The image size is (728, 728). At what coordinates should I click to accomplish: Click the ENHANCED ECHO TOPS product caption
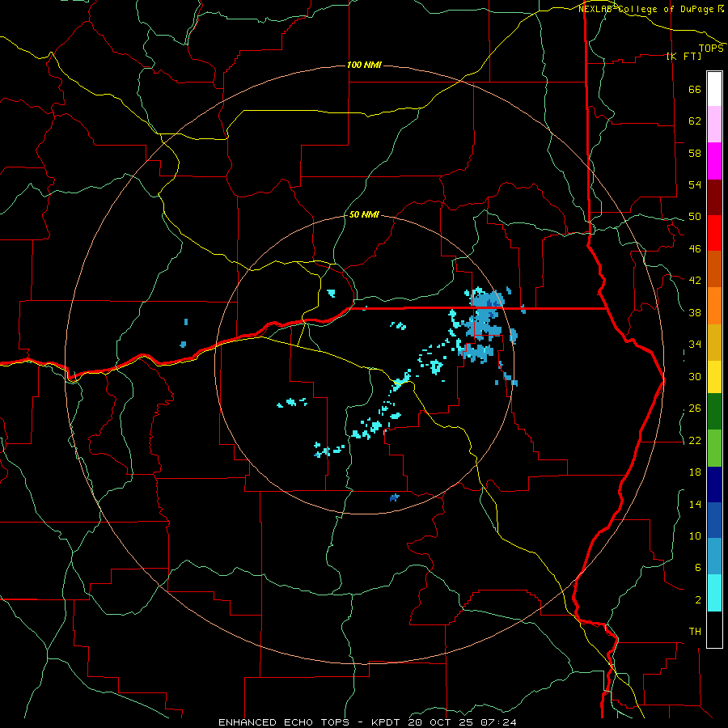284,722
